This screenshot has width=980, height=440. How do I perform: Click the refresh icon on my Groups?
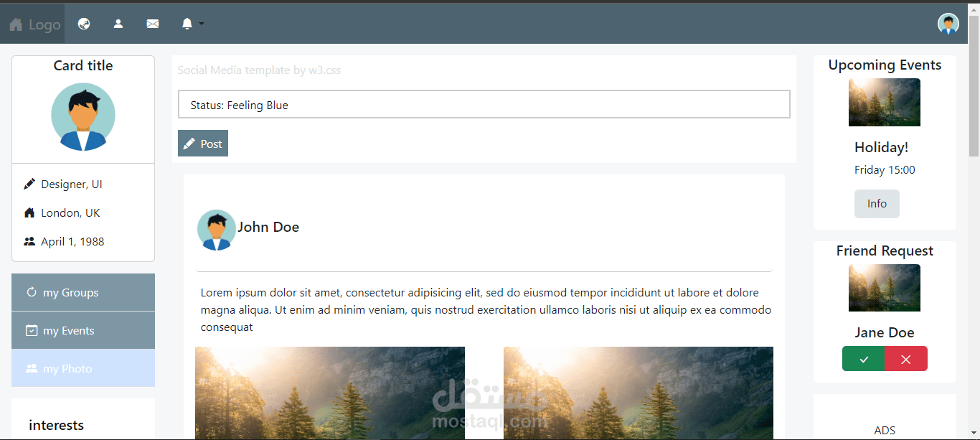pos(32,292)
